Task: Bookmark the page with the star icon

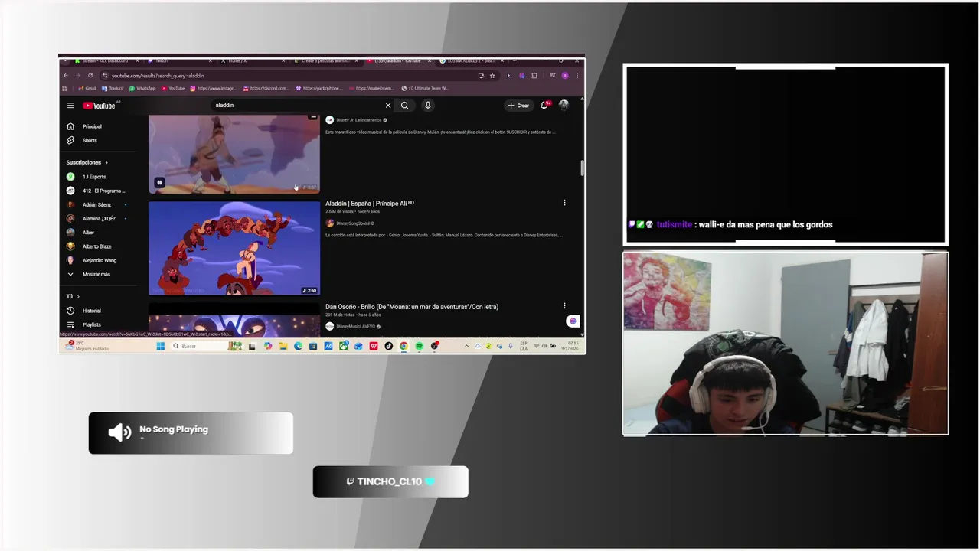Action: 492,76
